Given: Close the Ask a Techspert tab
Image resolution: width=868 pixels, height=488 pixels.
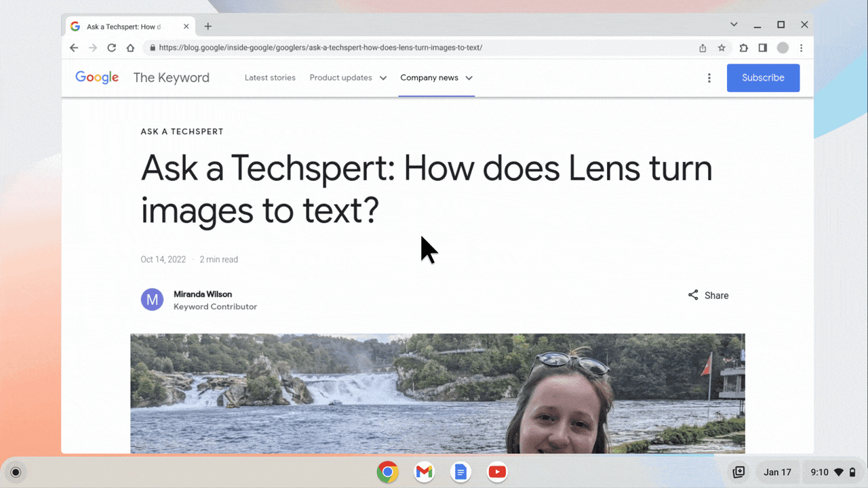Looking at the screenshot, I should click(x=186, y=26).
